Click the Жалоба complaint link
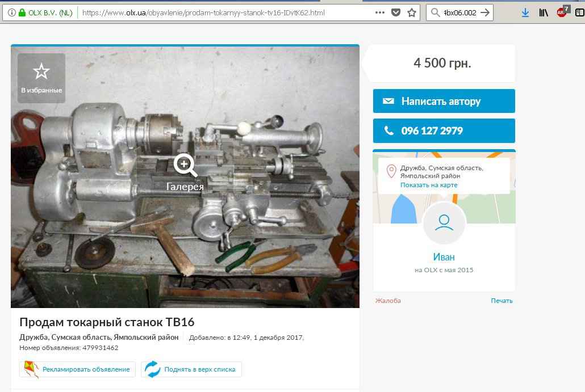 point(388,301)
